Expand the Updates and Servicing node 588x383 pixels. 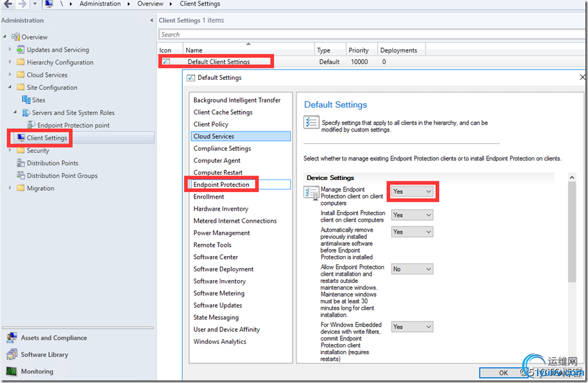[x=10, y=49]
